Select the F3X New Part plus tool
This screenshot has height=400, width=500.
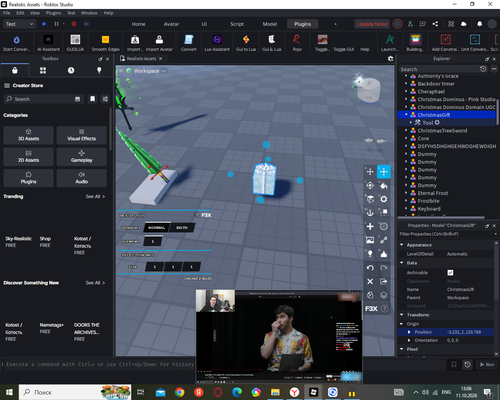point(370,226)
